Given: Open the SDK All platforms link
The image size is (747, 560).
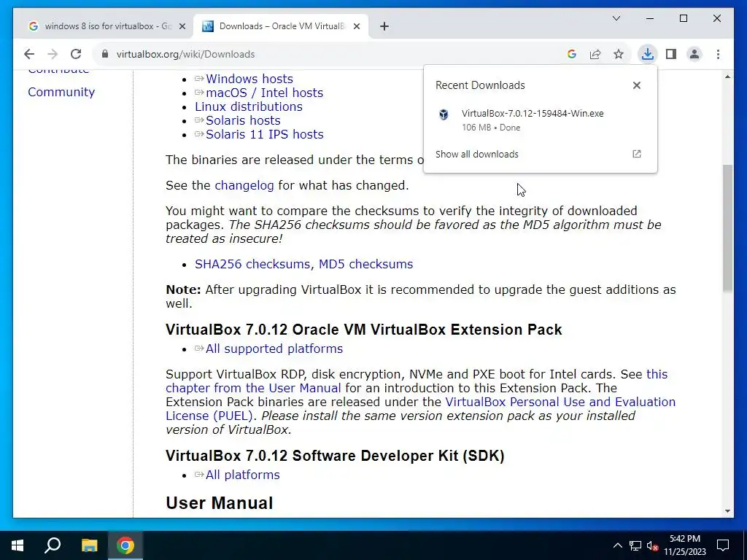Looking at the screenshot, I should [242, 475].
